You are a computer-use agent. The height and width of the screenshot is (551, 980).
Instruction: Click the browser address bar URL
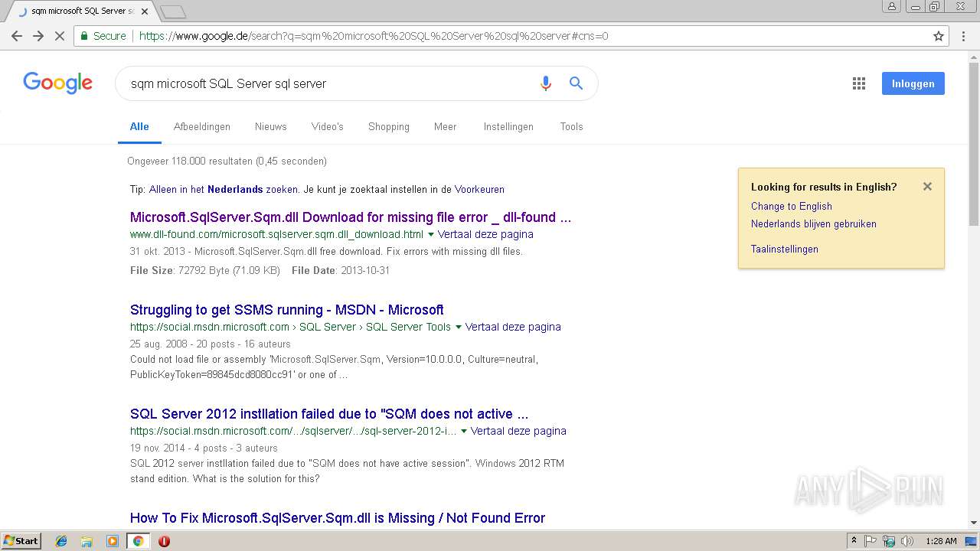374,36
